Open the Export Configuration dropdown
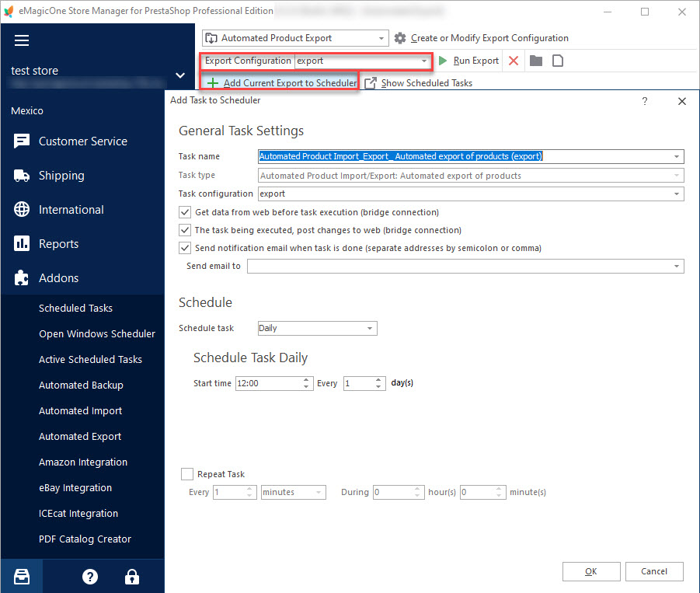The width and height of the screenshot is (700, 593). [423, 61]
